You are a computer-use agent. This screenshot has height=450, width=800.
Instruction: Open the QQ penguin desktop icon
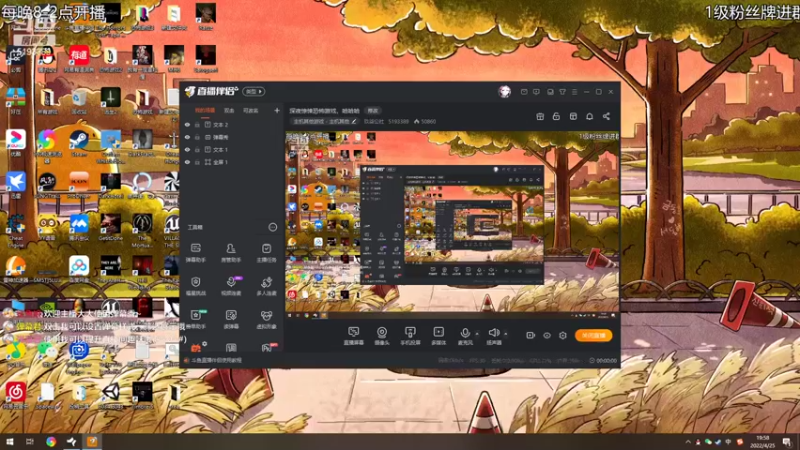[x=47, y=59]
